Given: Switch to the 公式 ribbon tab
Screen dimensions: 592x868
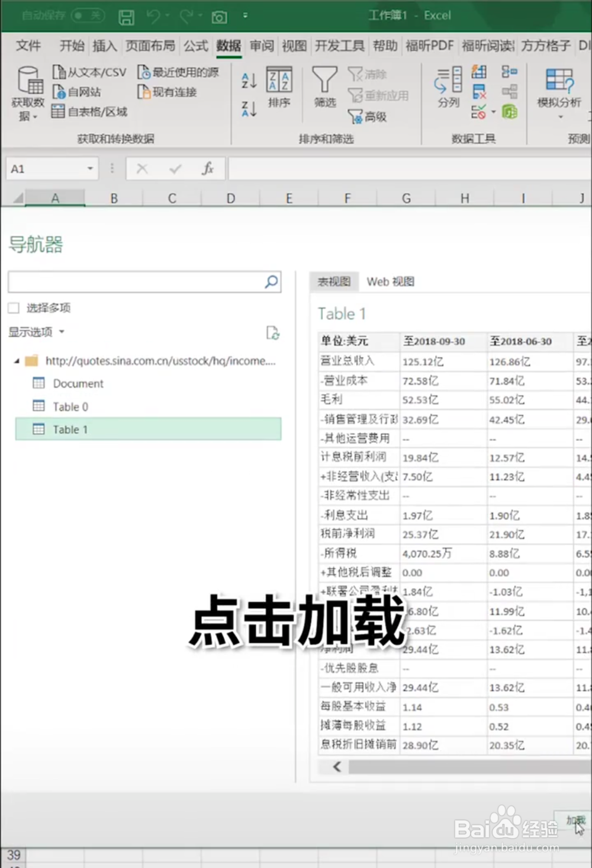Looking at the screenshot, I should point(195,46).
